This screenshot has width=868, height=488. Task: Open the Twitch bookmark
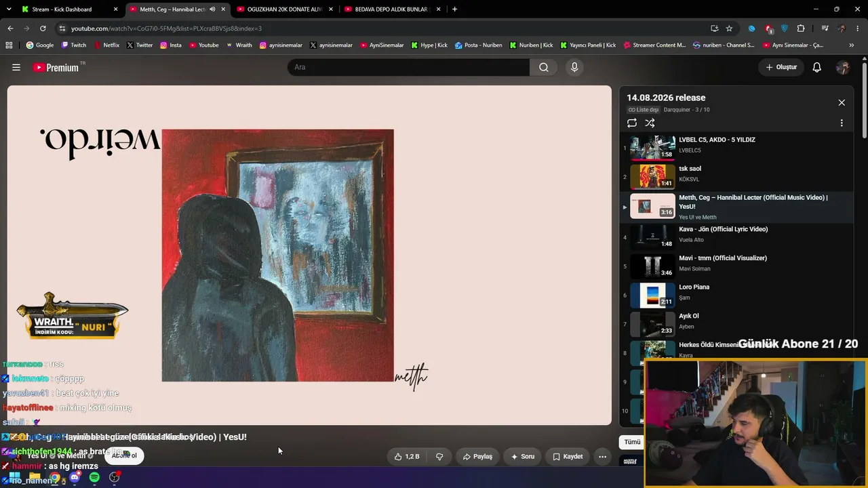74,45
